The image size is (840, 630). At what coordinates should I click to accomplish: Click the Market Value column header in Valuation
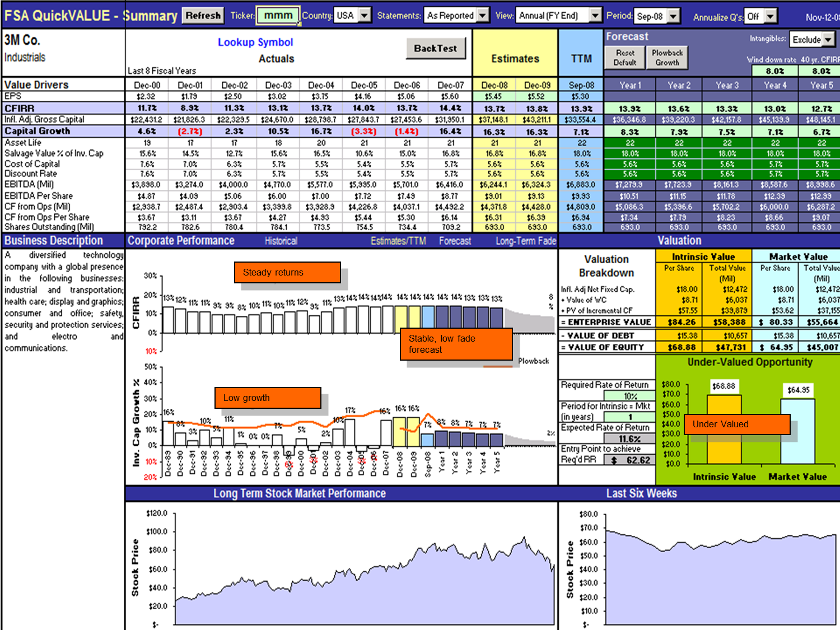point(798,256)
